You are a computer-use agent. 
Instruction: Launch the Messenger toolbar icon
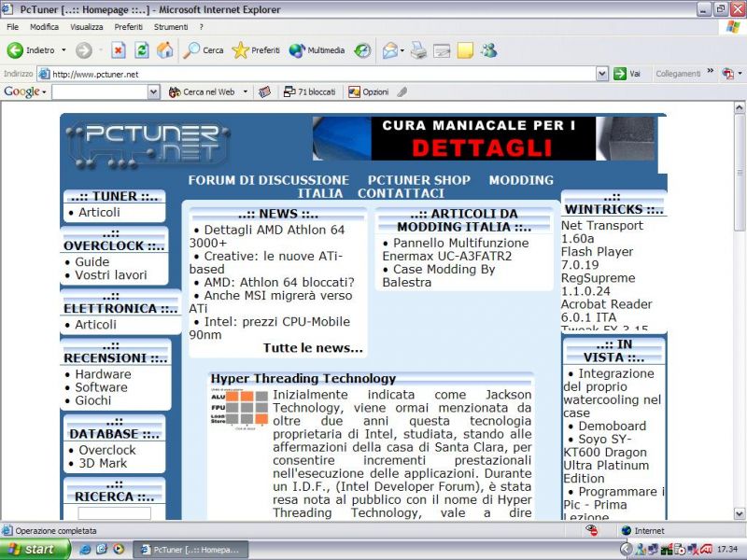coord(488,50)
